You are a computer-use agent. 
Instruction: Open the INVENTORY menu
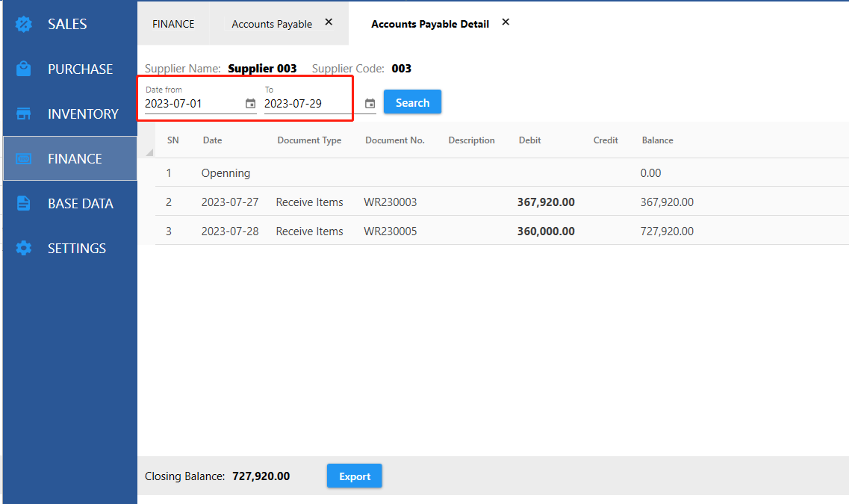click(83, 113)
